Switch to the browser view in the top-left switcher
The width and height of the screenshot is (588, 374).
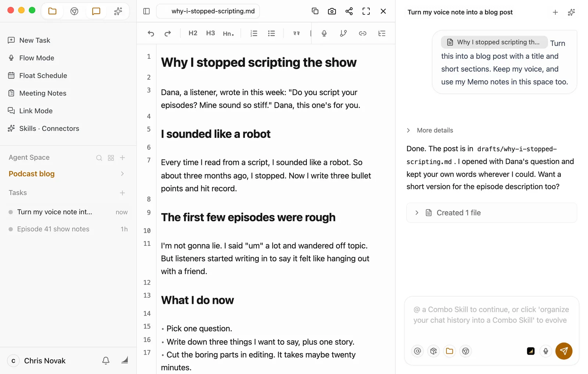(74, 11)
